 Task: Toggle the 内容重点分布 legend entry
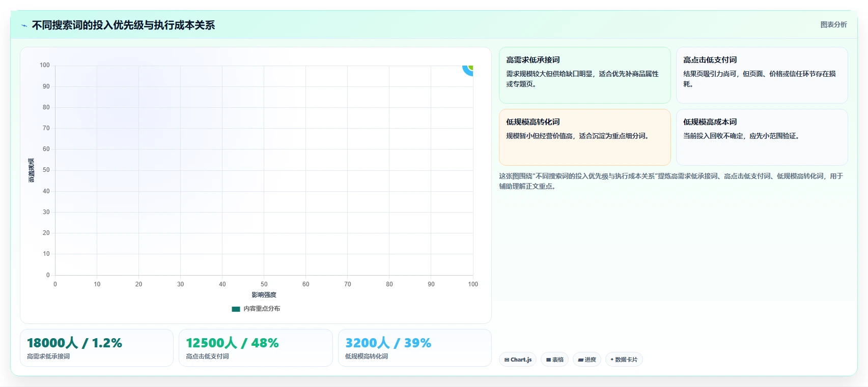(x=256, y=309)
